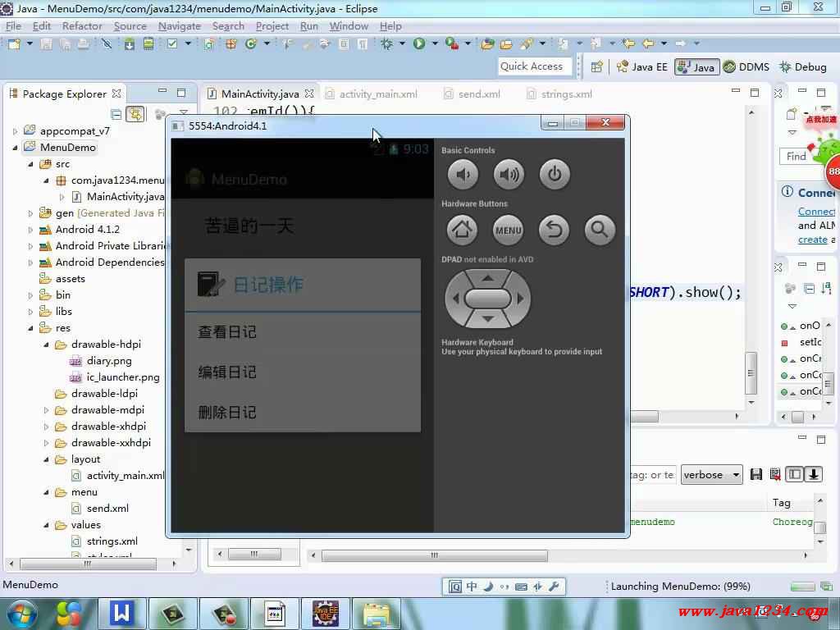840x630 pixels.
Task: Open the Navigate menu
Action: point(180,26)
